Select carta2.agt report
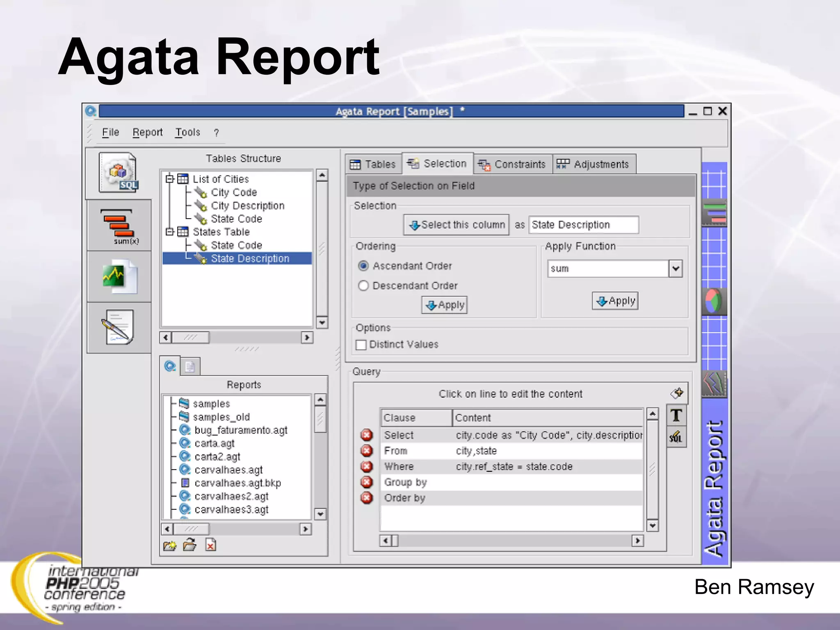 tap(217, 457)
